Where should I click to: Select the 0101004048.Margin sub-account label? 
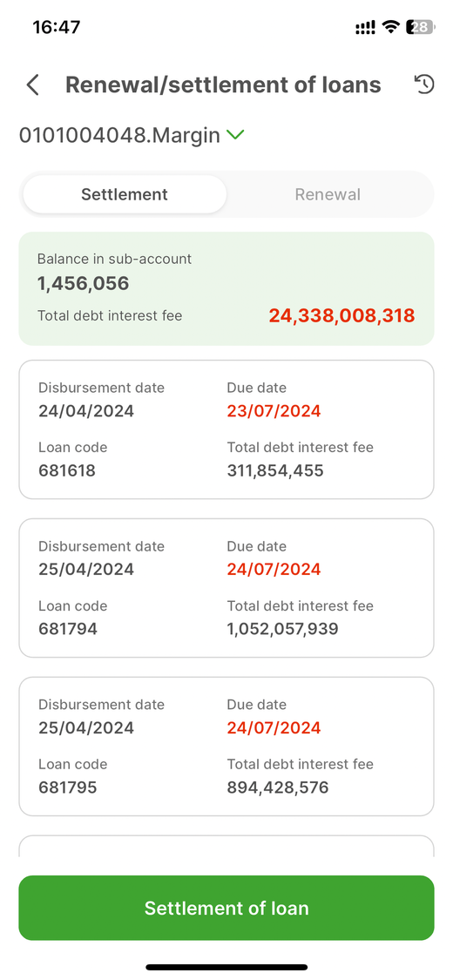(119, 135)
